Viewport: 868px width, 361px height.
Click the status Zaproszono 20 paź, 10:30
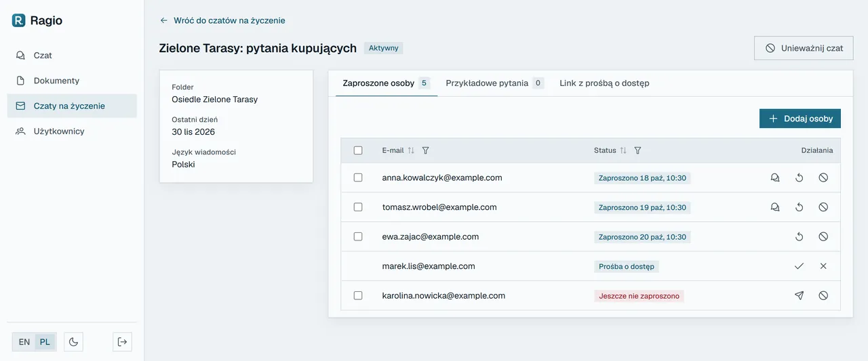(x=642, y=237)
